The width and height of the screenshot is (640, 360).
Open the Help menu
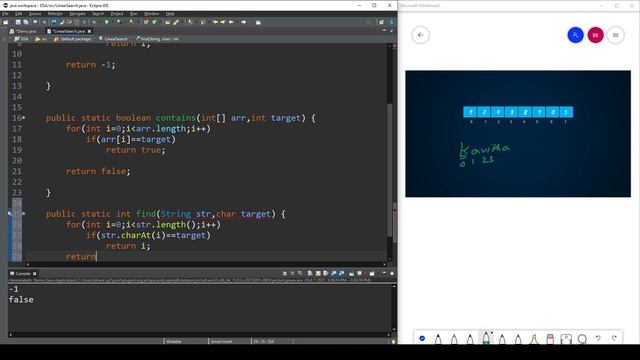[170, 14]
